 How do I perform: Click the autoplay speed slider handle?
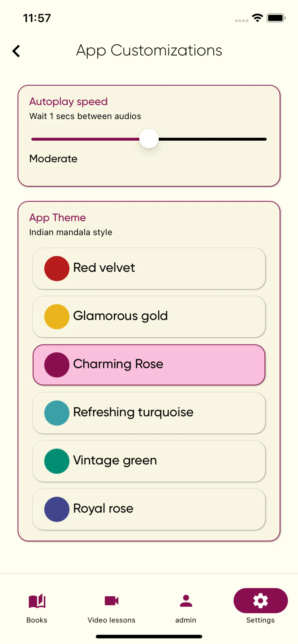(x=149, y=139)
